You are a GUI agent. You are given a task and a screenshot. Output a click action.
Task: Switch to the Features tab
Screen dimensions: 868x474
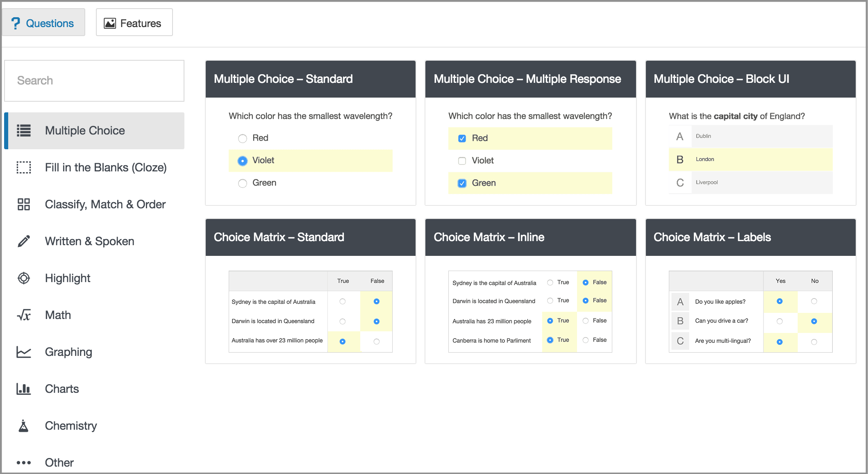click(134, 23)
